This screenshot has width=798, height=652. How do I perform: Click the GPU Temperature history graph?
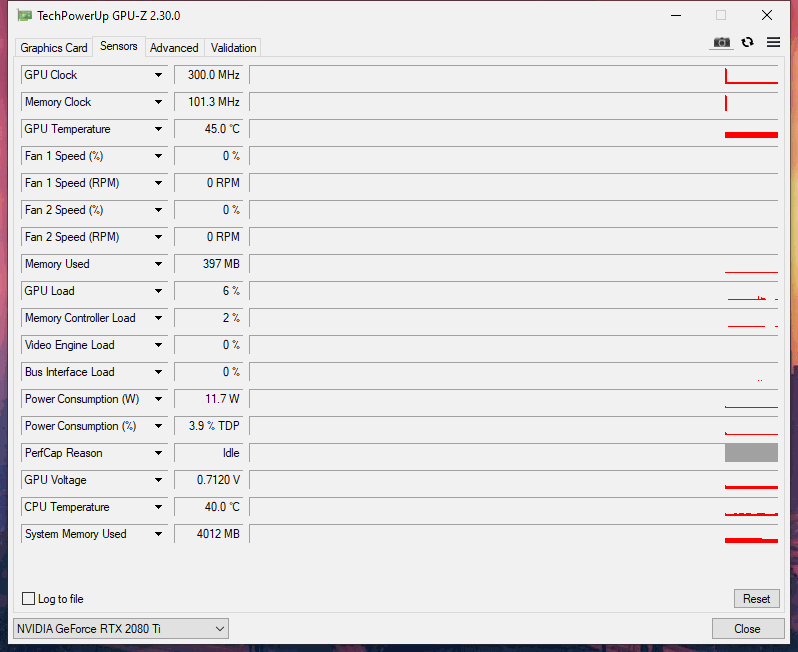514,129
